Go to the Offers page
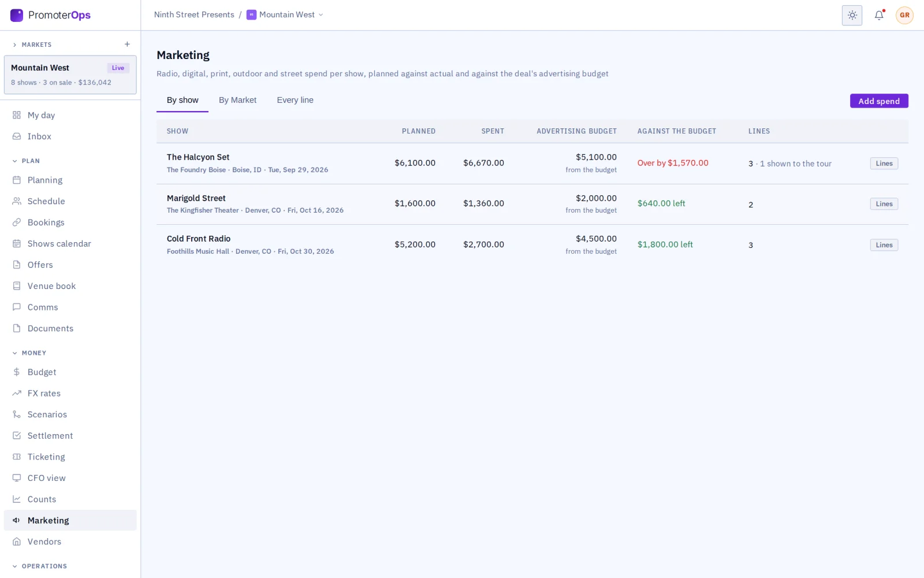This screenshot has width=924, height=578. click(70, 265)
